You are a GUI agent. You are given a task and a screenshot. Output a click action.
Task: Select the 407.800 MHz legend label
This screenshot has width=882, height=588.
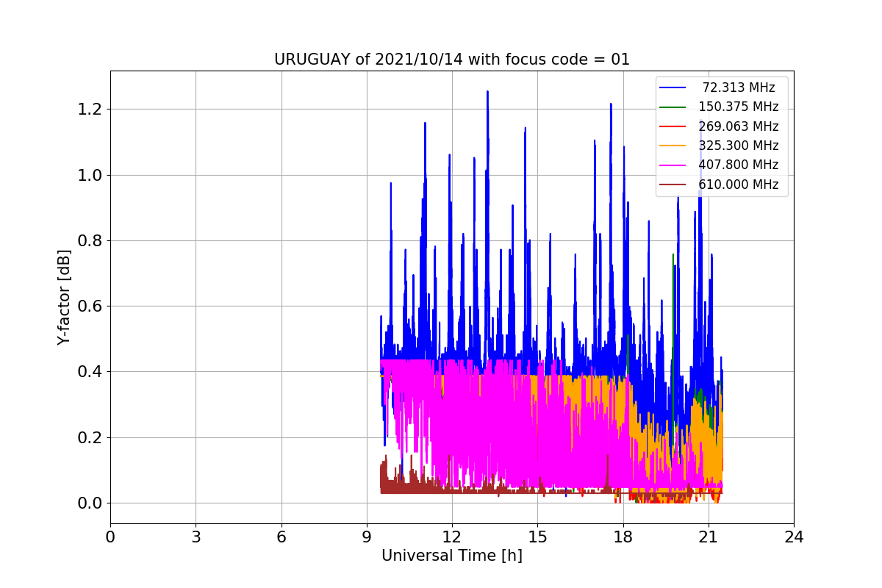click(739, 165)
